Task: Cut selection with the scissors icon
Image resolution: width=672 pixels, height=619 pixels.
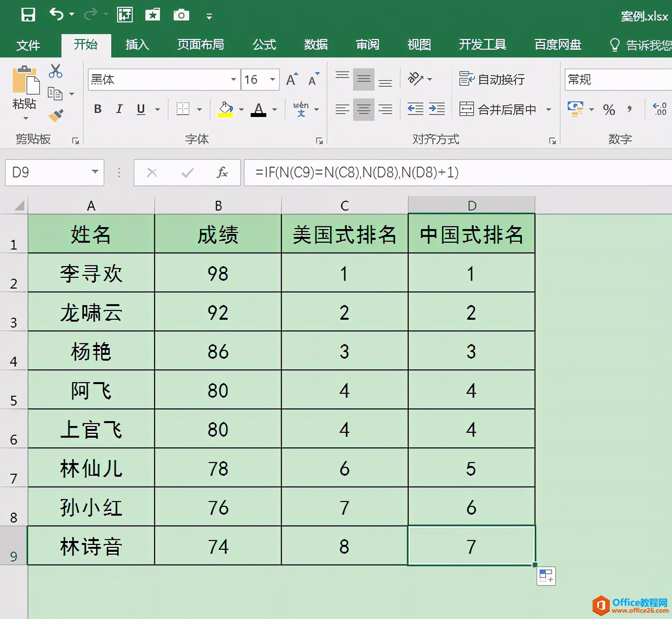Action: [x=56, y=71]
